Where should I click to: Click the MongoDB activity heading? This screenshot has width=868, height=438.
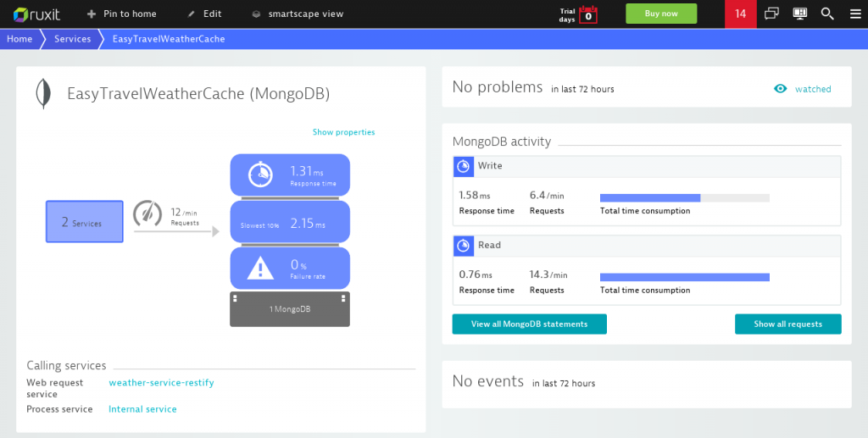pos(502,141)
